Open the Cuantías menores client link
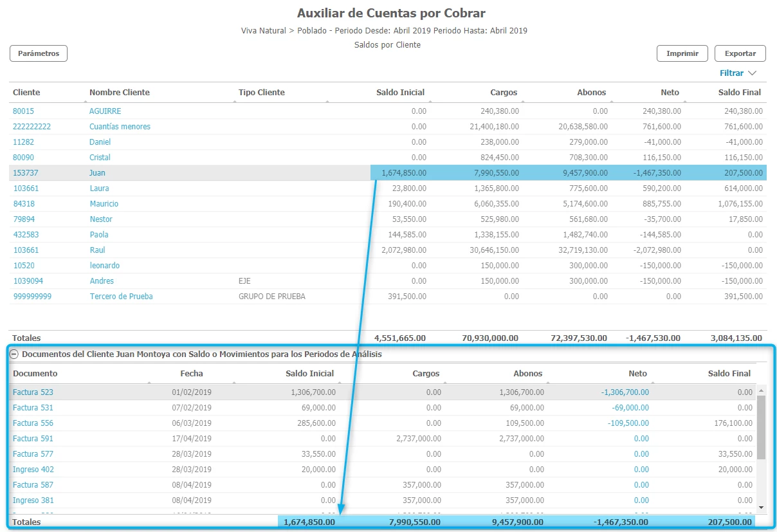 point(120,127)
